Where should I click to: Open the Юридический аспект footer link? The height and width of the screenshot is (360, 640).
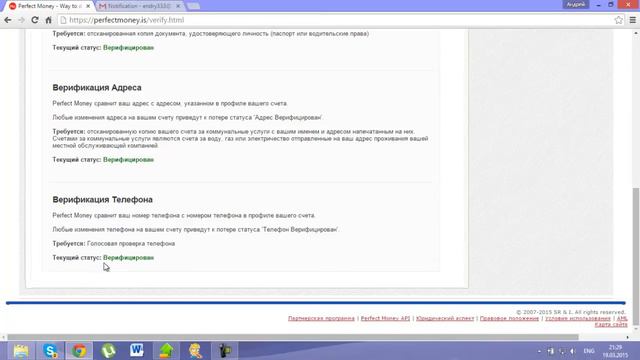[445, 318]
